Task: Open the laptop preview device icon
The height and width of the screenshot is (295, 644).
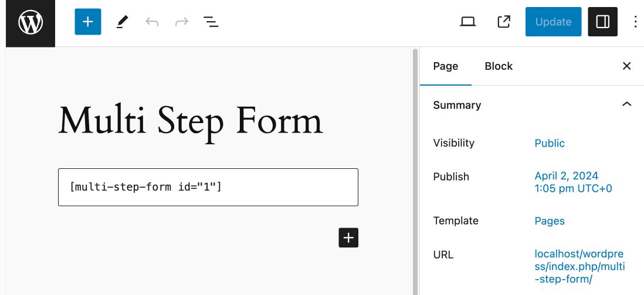Action: pyautogui.click(x=467, y=22)
